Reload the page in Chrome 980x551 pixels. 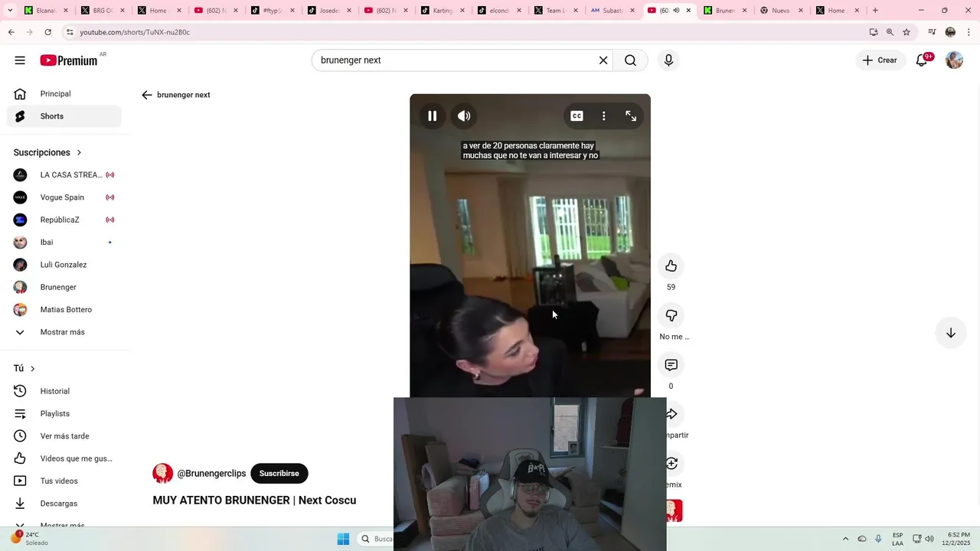(x=47, y=32)
